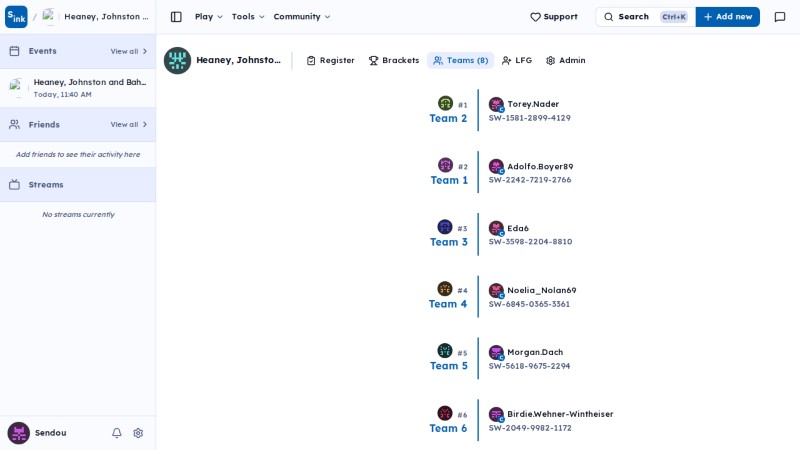The height and width of the screenshot is (450, 800).
Task: View all Friends
Action: 129,124
